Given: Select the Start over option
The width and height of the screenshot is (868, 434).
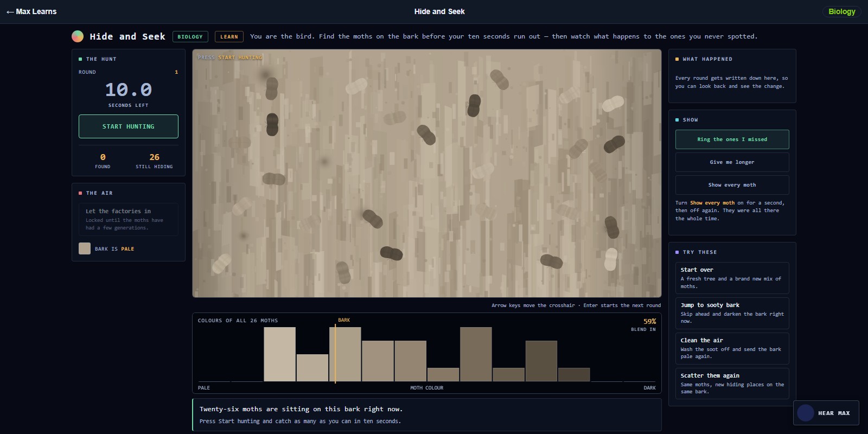Looking at the screenshot, I should tap(732, 278).
